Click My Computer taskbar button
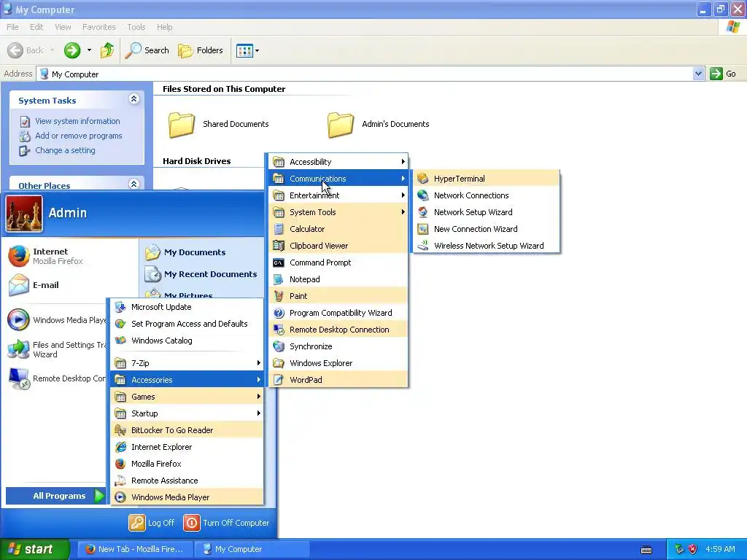 [x=252, y=549]
